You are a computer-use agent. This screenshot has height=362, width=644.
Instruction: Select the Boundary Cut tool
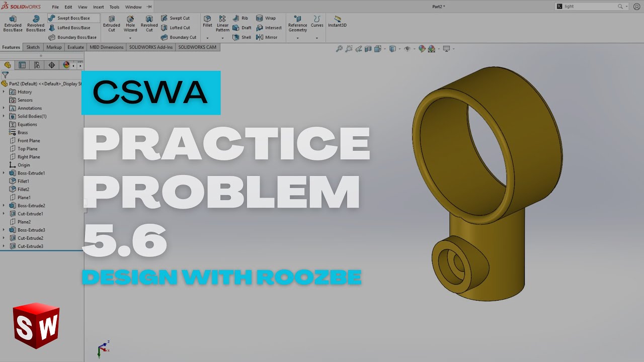(179, 37)
